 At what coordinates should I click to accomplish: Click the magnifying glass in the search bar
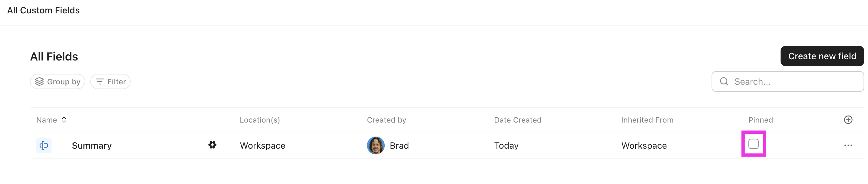(725, 81)
